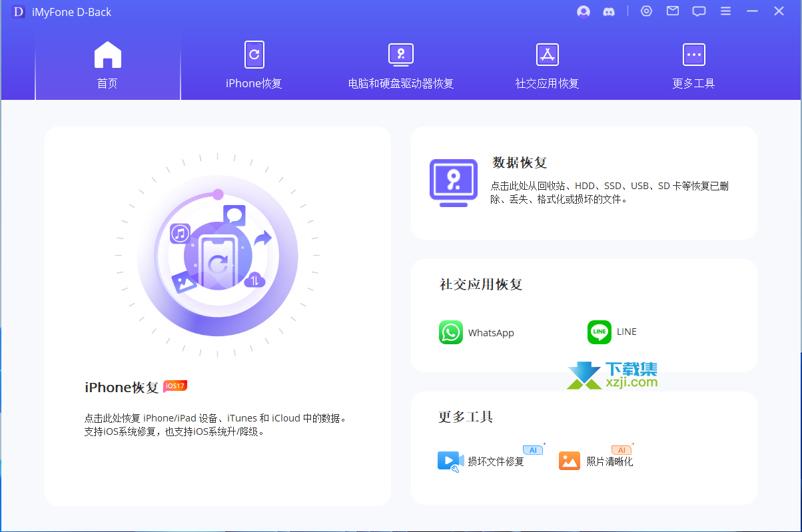
Task: Open the settings icon in title bar
Action: (x=646, y=11)
